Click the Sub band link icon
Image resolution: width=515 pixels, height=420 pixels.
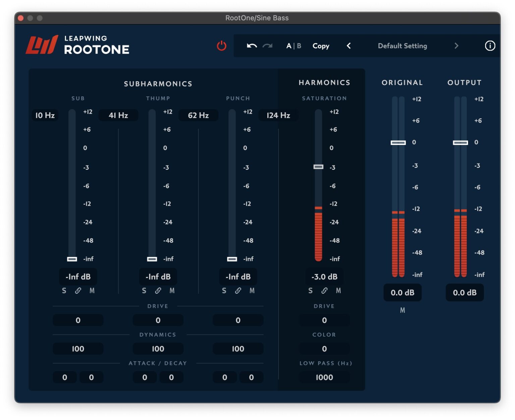tap(78, 291)
